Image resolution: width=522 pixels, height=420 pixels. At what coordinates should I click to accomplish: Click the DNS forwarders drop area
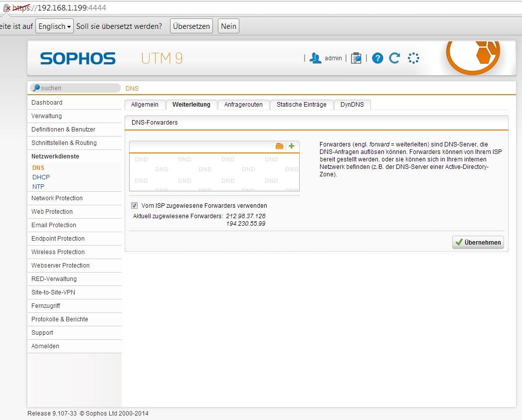tap(214, 172)
